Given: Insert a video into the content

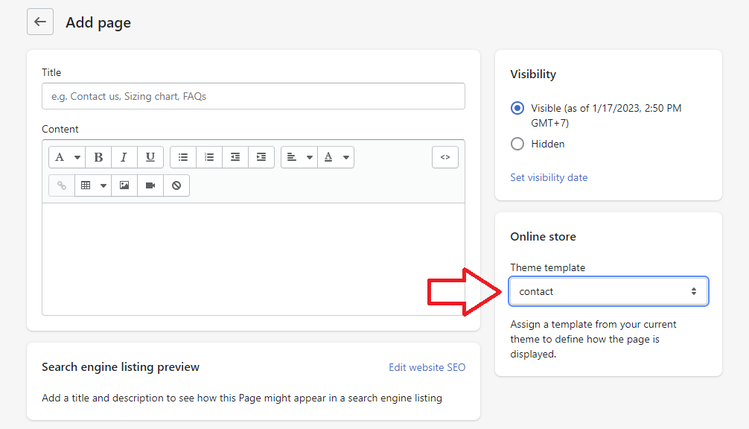Looking at the screenshot, I should coord(150,185).
